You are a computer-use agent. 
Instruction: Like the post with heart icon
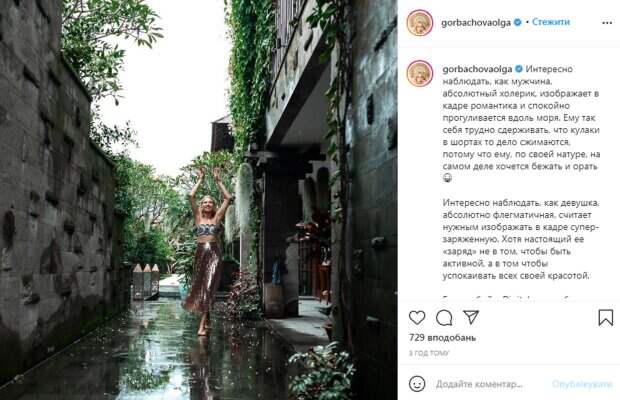click(x=417, y=317)
